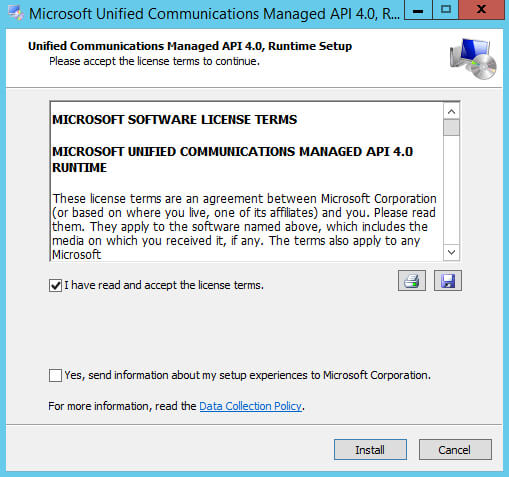Uncheck 'I have read and accept the license terms'
509x477 pixels.
click(x=55, y=286)
